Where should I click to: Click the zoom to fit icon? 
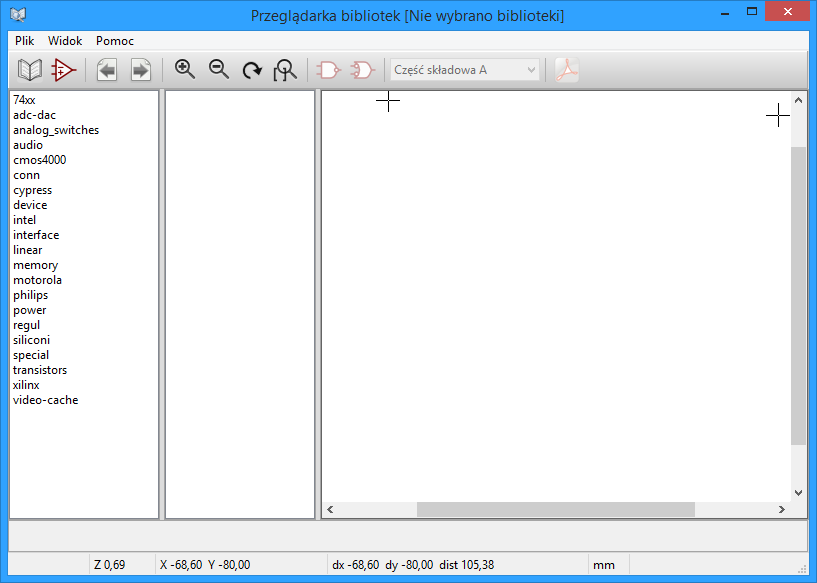[x=286, y=70]
